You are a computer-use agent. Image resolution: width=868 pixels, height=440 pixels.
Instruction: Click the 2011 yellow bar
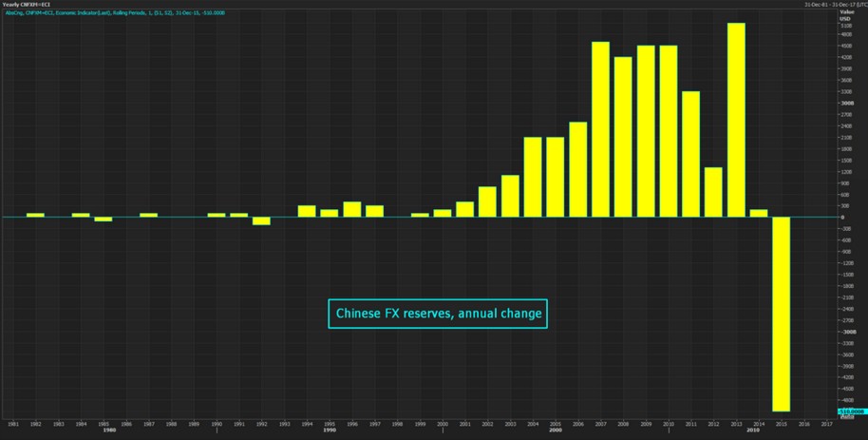(690, 153)
